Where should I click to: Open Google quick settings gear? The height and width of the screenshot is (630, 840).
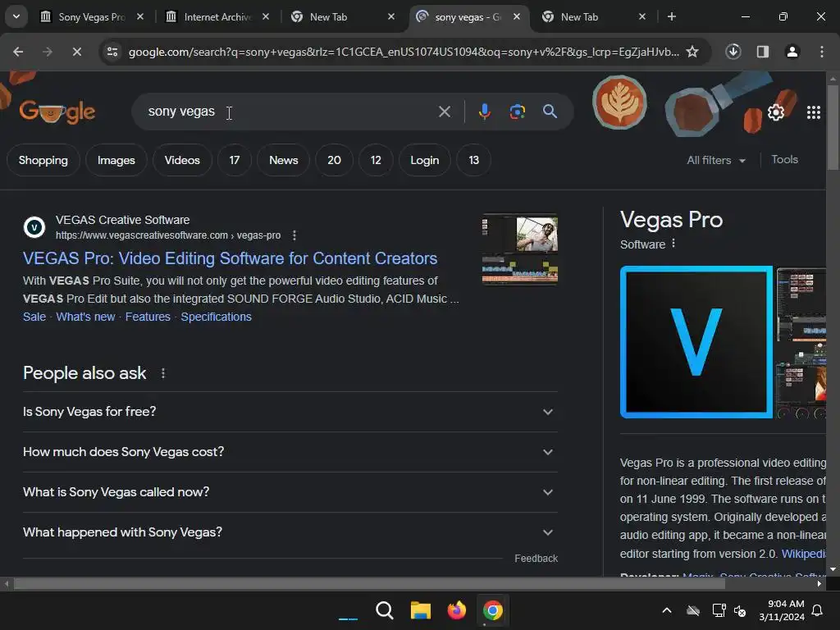click(776, 112)
